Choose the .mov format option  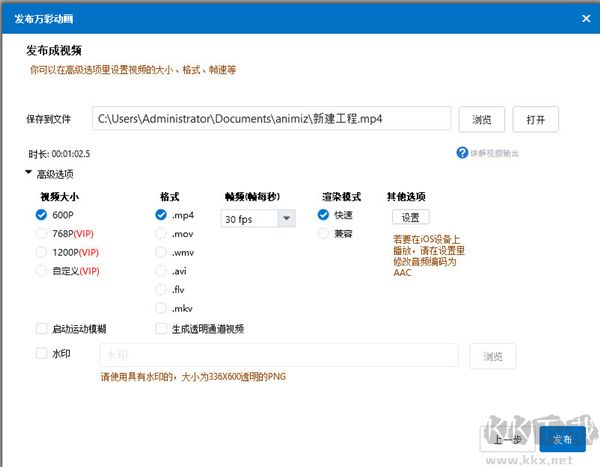pos(161,233)
